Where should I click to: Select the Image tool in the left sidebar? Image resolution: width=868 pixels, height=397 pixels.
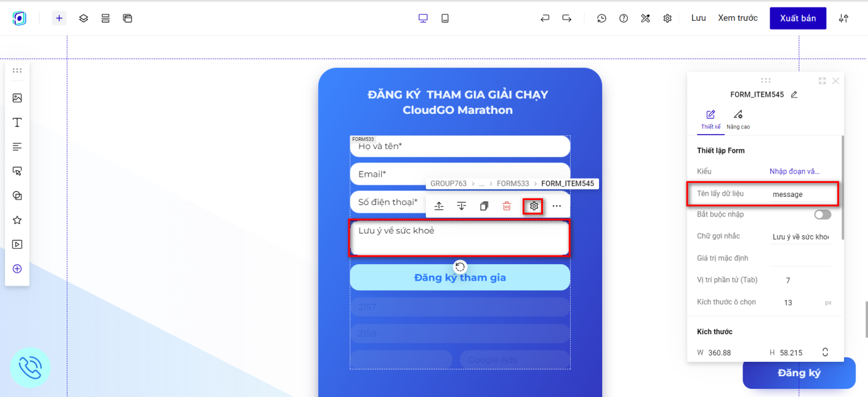(x=17, y=98)
